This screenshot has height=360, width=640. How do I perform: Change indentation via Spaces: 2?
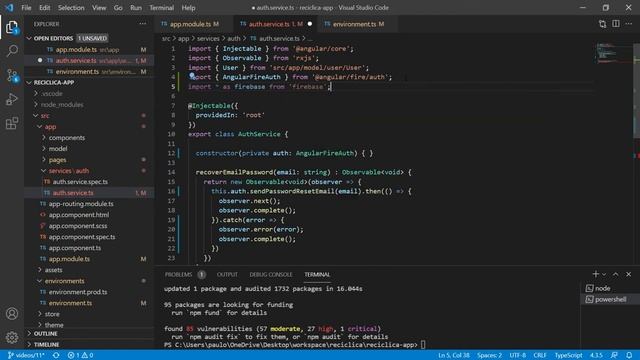click(489, 355)
